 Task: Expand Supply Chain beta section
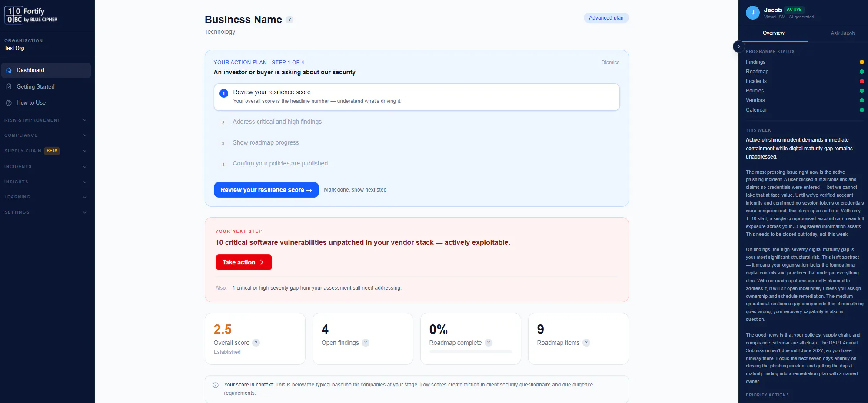click(x=46, y=151)
